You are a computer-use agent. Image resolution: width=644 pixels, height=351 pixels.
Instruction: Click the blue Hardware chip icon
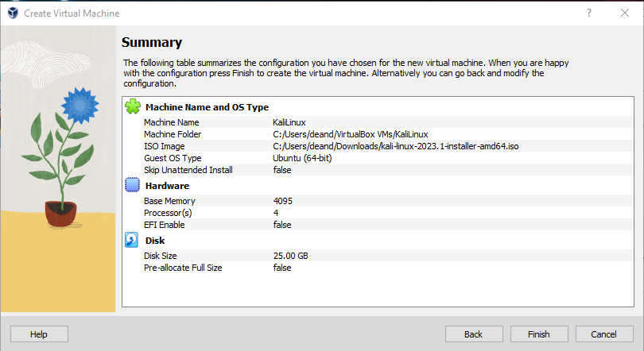pos(132,185)
